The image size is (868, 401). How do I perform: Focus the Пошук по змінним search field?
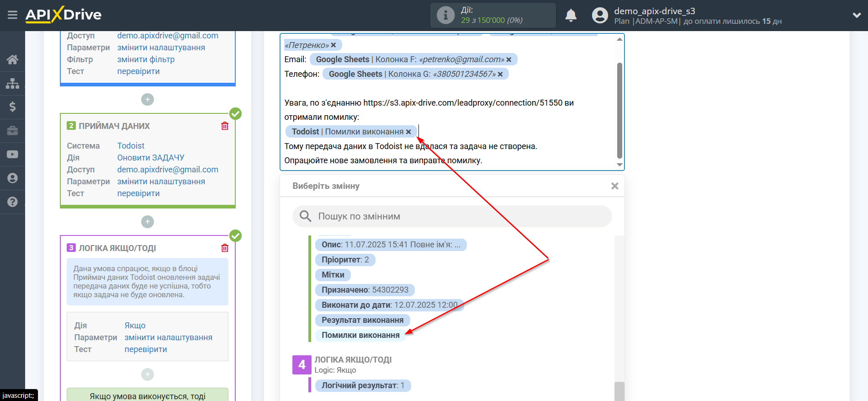coord(452,216)
